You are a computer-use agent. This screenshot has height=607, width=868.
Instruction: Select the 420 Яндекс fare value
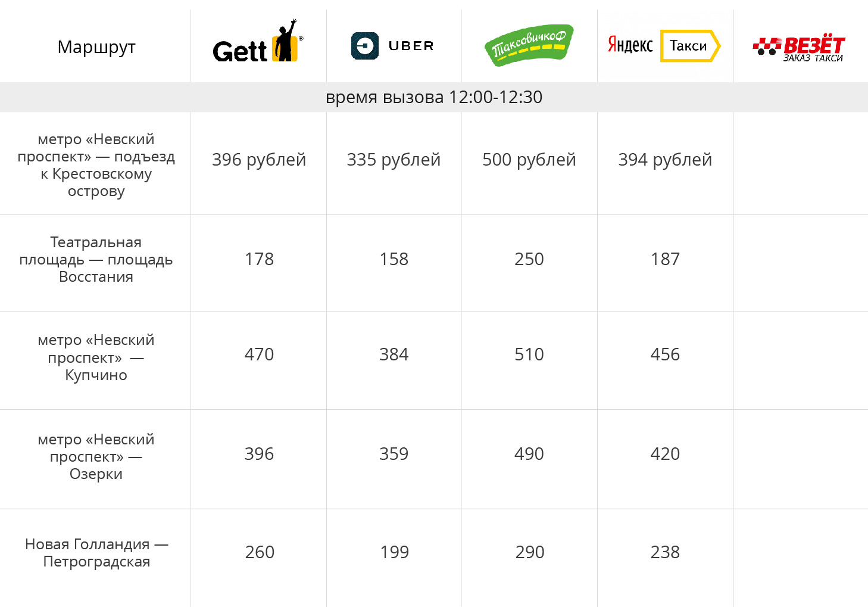665,454
